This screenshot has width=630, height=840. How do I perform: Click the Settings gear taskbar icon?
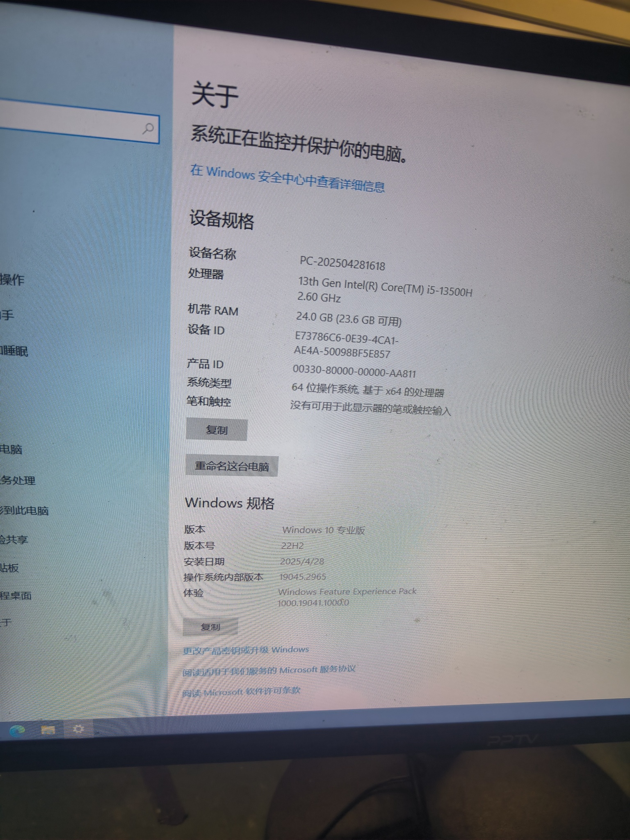coord(78,729)
